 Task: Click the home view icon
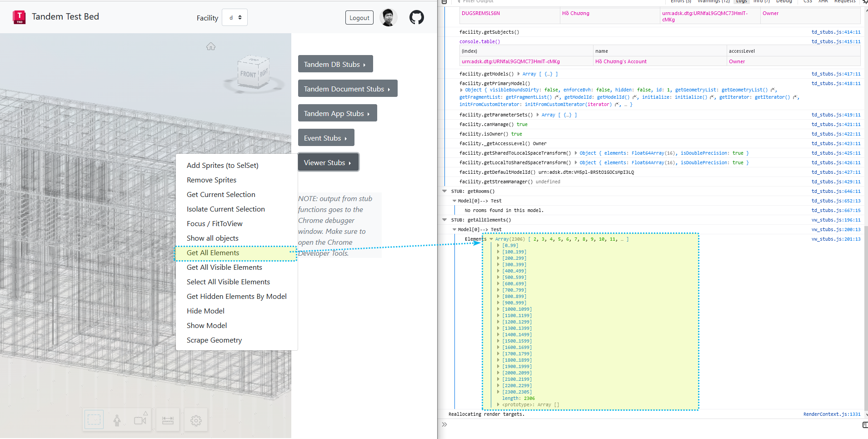(211, 46)
